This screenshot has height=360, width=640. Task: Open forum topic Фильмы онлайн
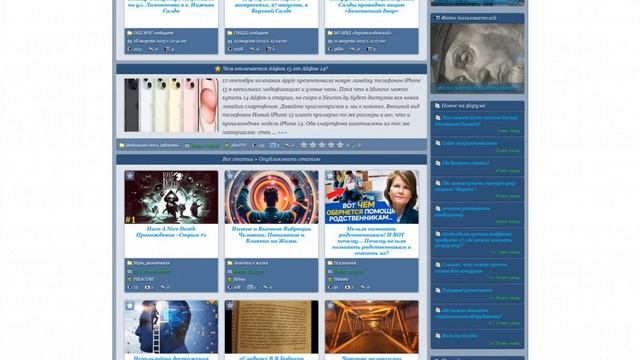[x=460, y=336]
